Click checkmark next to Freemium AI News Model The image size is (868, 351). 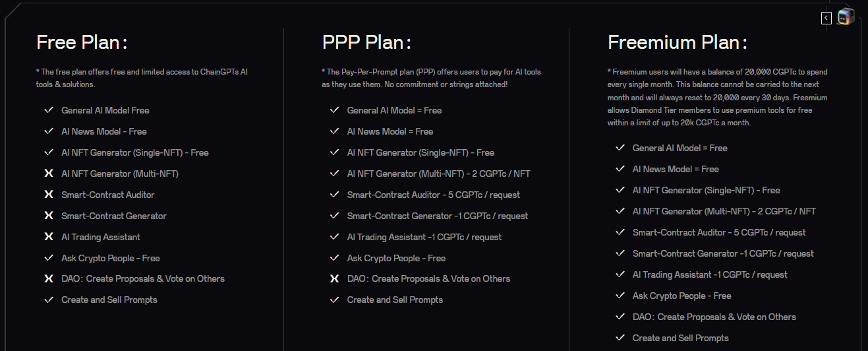[620, 169]
